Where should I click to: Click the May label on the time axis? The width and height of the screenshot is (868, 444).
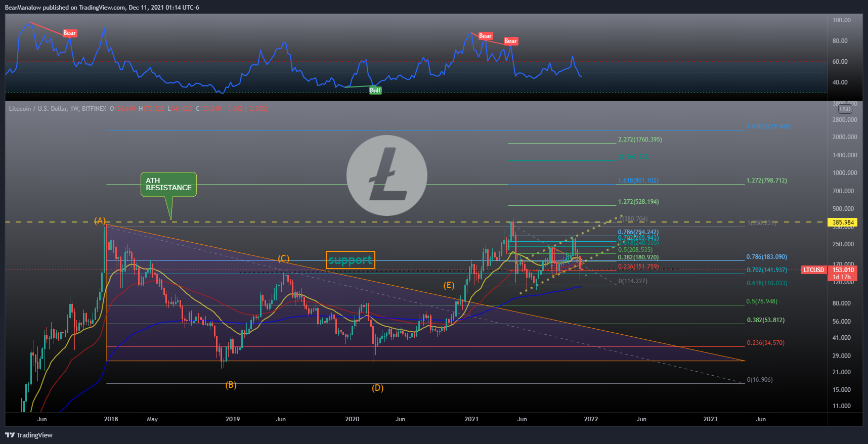click(152, 419)
